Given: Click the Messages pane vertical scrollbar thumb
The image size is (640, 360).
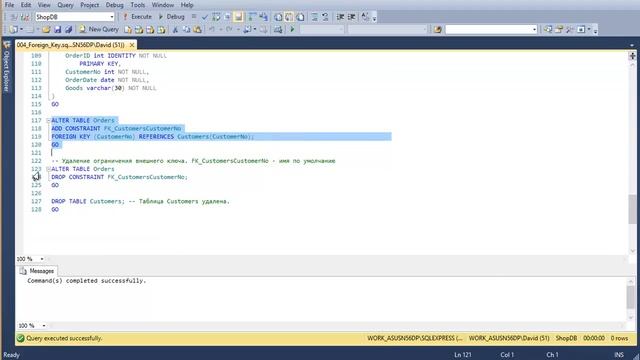Looking at the screenshot, I should (631, 297).
